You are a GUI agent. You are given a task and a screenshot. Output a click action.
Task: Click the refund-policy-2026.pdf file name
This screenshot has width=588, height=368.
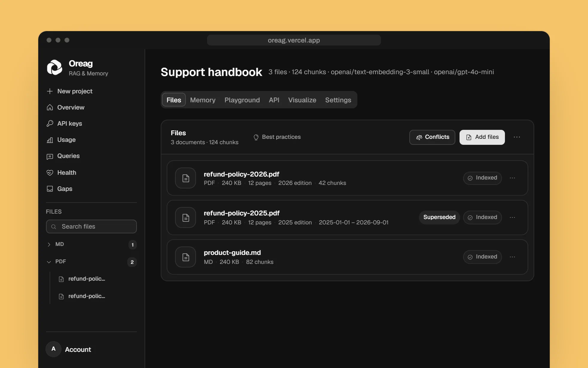[x=241, y=174]
